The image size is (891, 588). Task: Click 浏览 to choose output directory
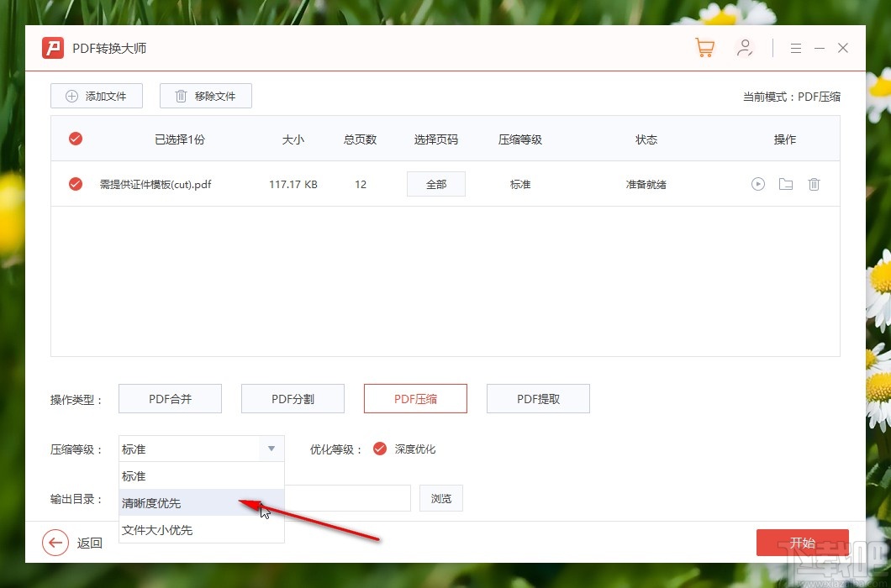440,497
